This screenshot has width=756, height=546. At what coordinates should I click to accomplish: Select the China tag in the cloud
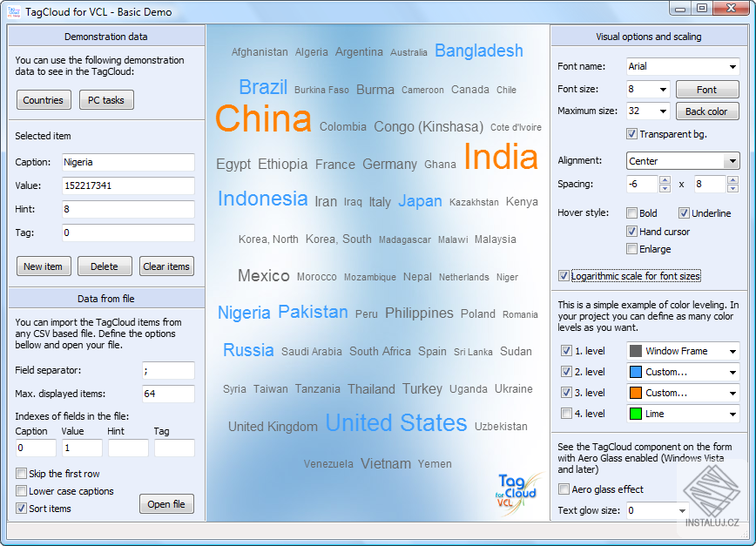tap(263, 120)
